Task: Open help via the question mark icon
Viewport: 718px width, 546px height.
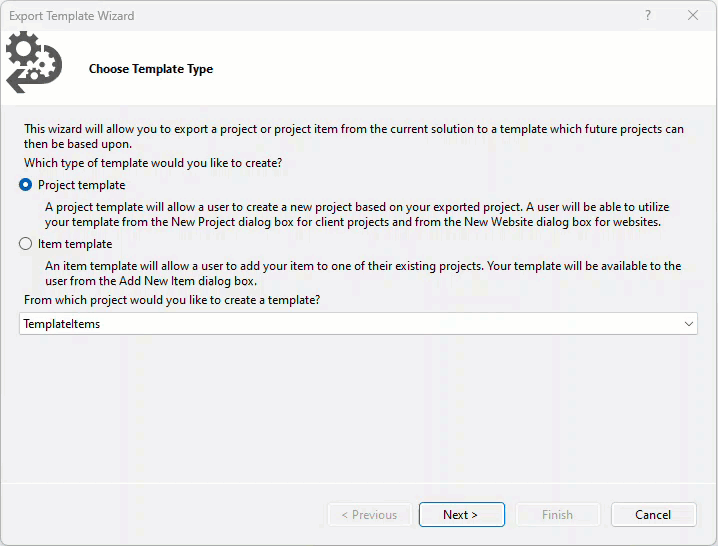Action: tap(648, 15)
